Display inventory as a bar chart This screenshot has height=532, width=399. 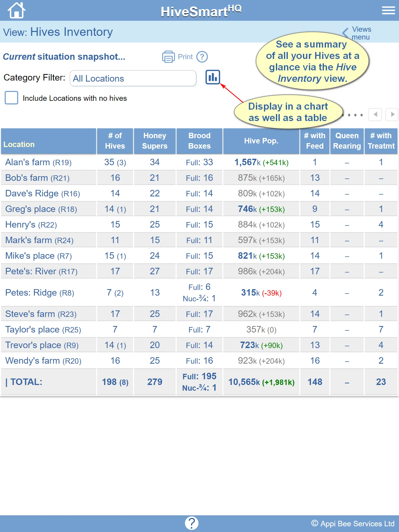(x=213, y=77)
